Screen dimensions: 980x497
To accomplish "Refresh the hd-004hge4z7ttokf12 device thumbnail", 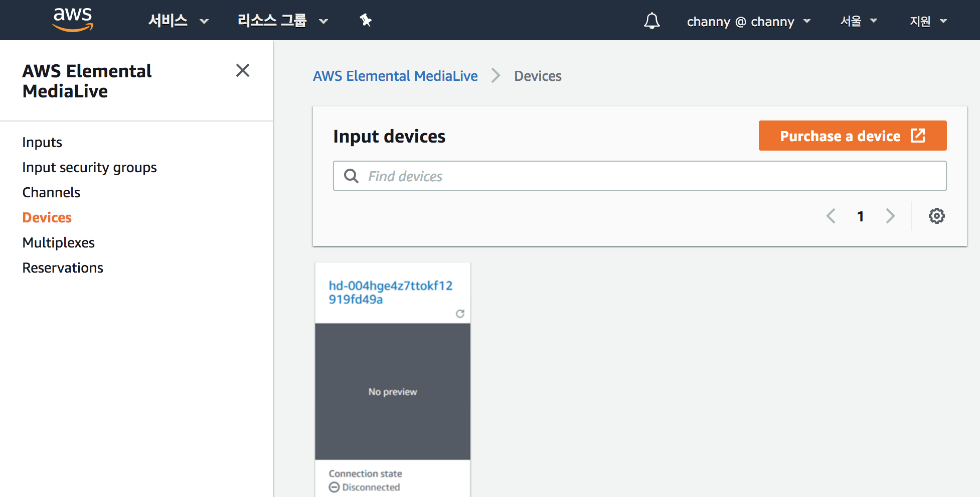I will coord(460,314).
